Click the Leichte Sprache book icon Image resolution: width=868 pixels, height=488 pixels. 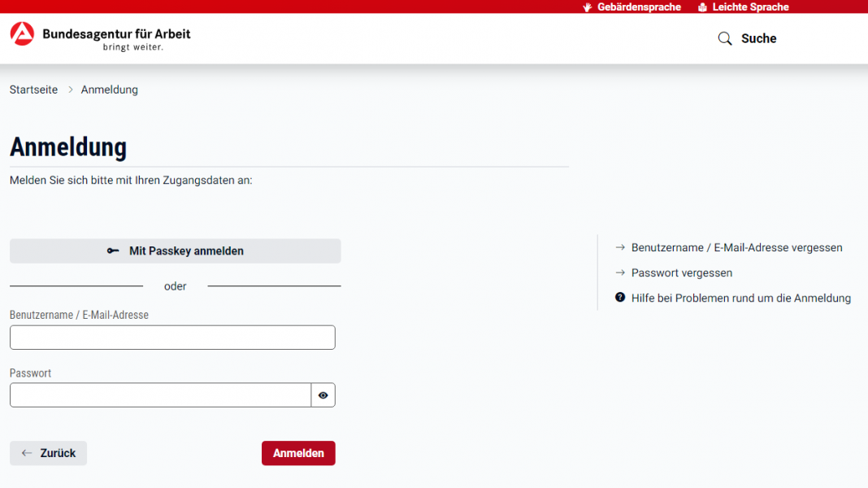tap(702, 7)
